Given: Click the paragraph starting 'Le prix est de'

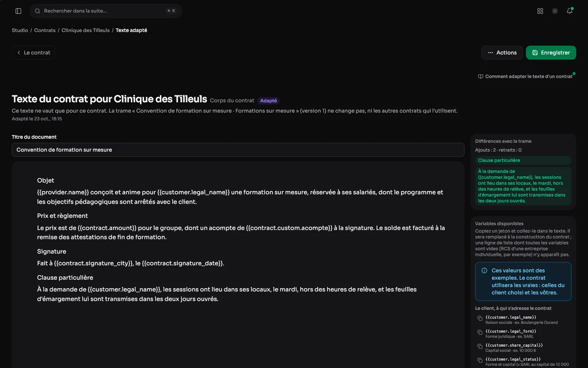Looking at the screenshot, I should [x=241, y=233].
